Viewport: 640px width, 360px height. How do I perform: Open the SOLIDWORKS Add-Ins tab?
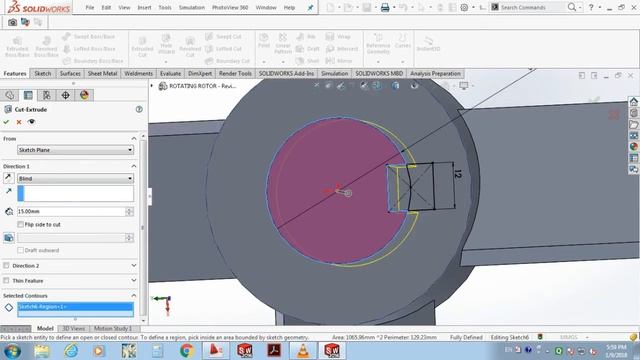point(286,73)
